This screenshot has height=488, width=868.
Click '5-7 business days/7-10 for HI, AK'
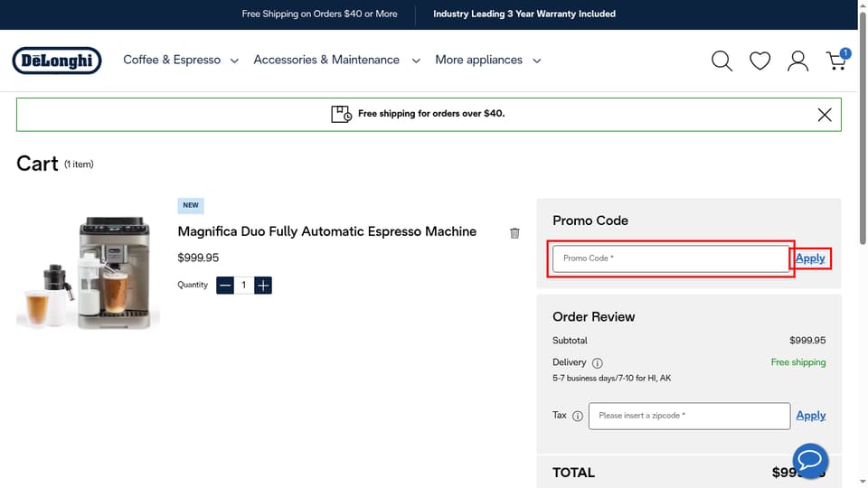pyautogui.click(x=612, y=379)
